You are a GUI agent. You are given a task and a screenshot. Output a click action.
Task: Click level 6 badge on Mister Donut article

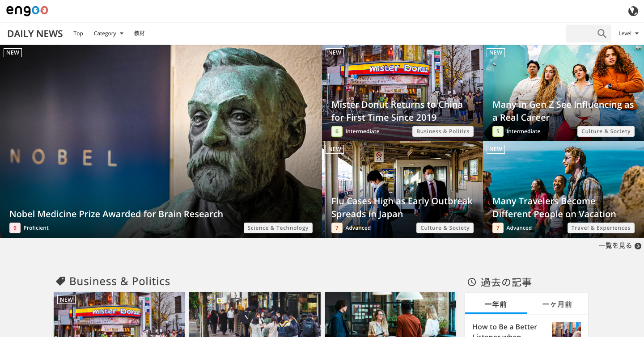click(337, 131)
